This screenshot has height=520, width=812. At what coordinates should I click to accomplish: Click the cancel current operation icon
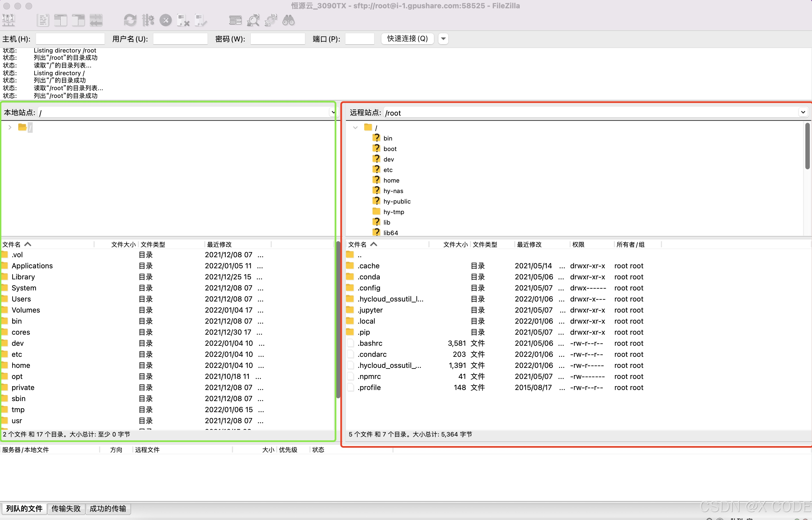[165, 20]
